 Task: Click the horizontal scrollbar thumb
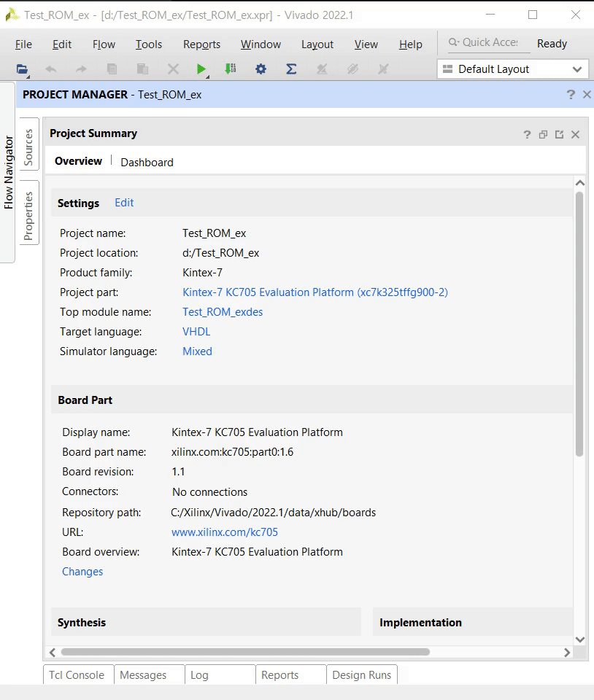pyautogui.click(x=245, y=652)
